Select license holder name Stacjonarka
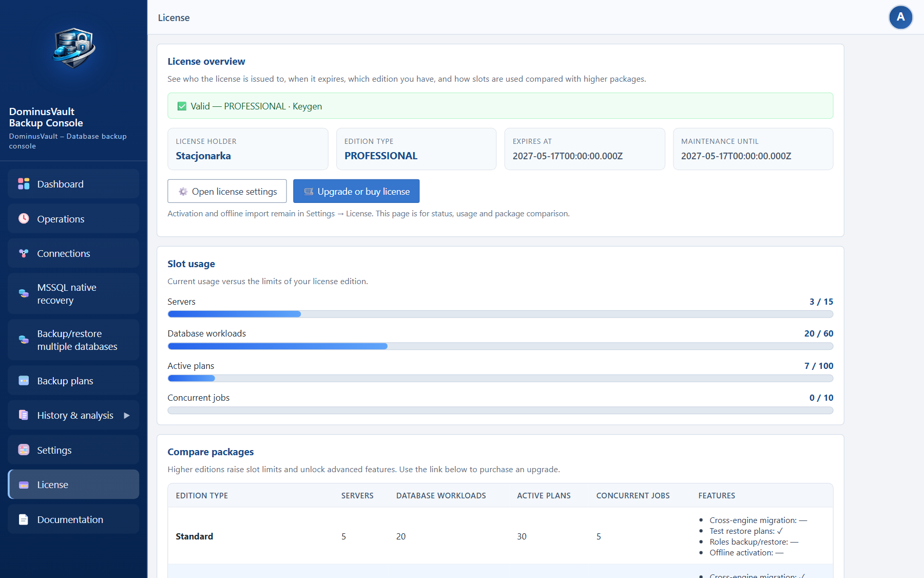Screen dimensions: 924x578 [x=203, y=156]
